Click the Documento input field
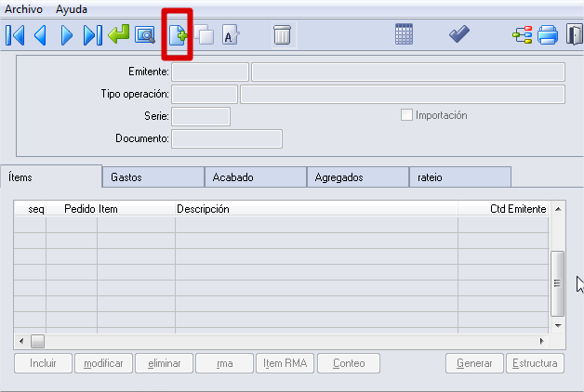584x392 pixels. tap(227, 138)
